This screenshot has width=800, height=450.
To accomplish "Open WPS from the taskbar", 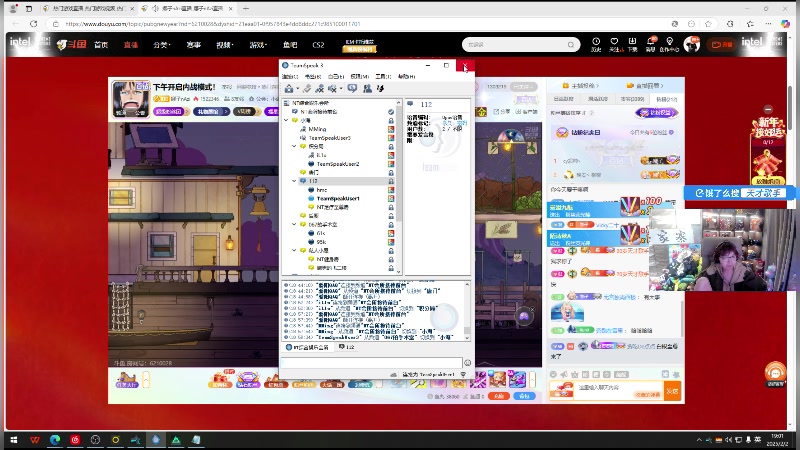I will [x=35, y=440].
